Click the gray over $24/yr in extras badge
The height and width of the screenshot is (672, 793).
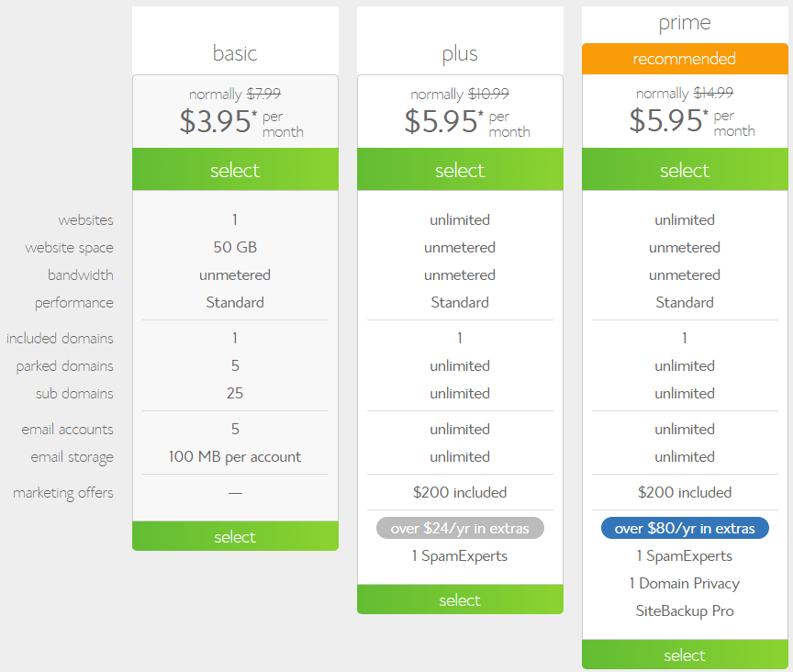pos(460,528)
